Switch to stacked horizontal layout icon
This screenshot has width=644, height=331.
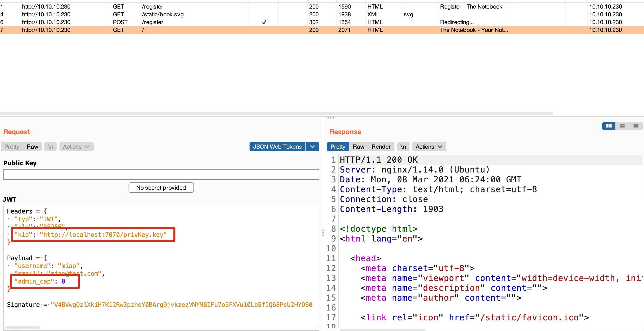point(622,126)
